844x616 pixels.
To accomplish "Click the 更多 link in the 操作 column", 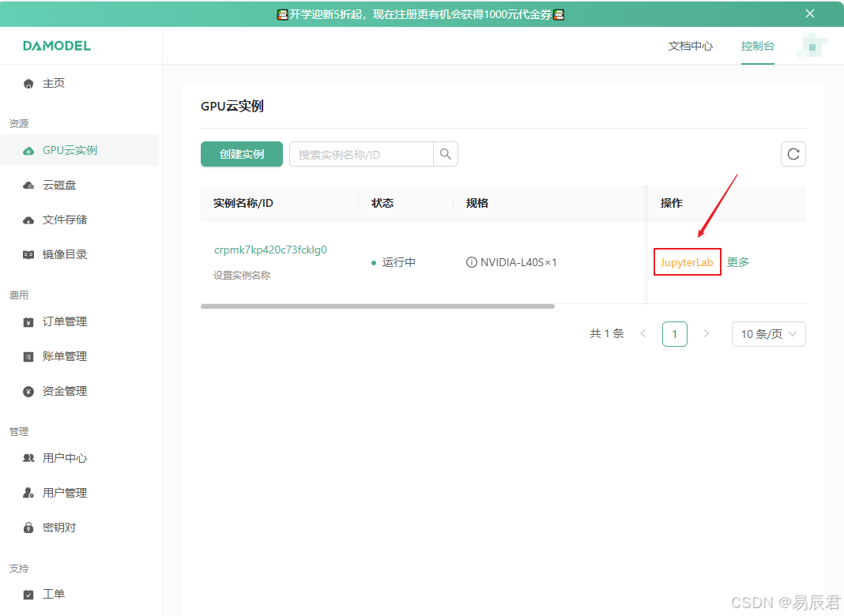I will [738, 262].
